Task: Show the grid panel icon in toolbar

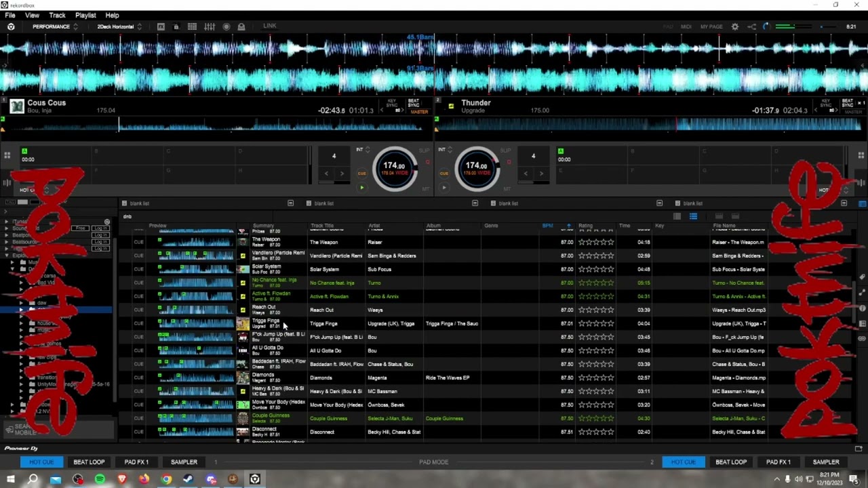Action: click(192, 26)
